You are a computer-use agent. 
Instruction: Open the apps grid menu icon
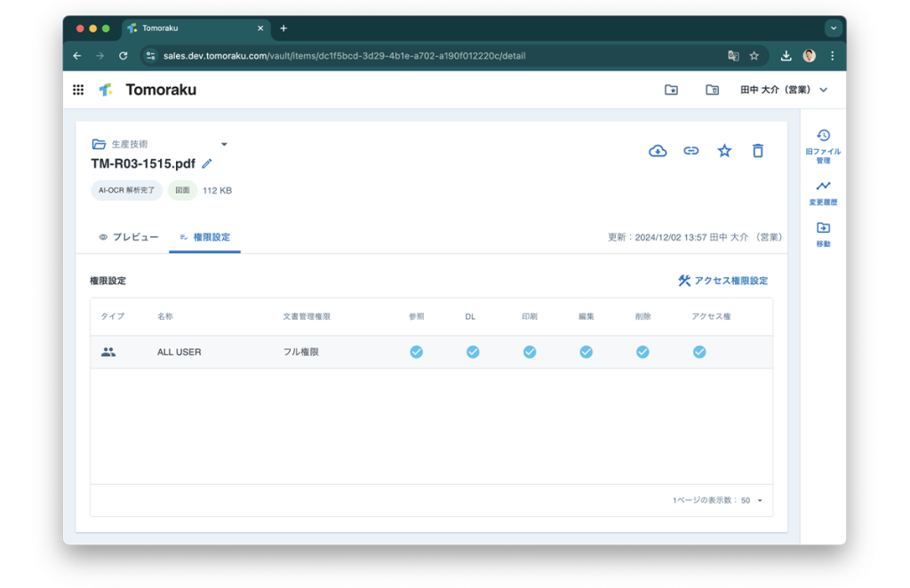pos(78,90)
